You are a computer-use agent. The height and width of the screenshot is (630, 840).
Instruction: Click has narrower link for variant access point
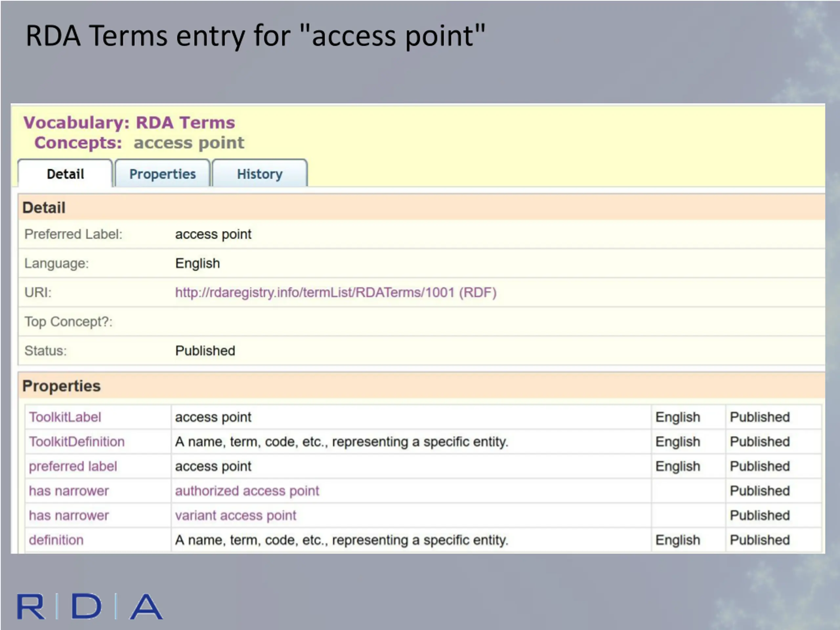pos(69,515)
